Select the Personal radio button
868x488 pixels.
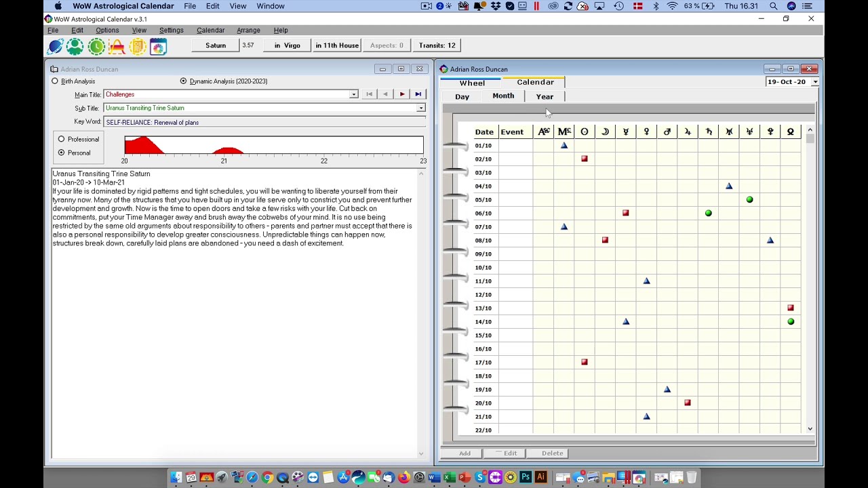pos(61,152)
